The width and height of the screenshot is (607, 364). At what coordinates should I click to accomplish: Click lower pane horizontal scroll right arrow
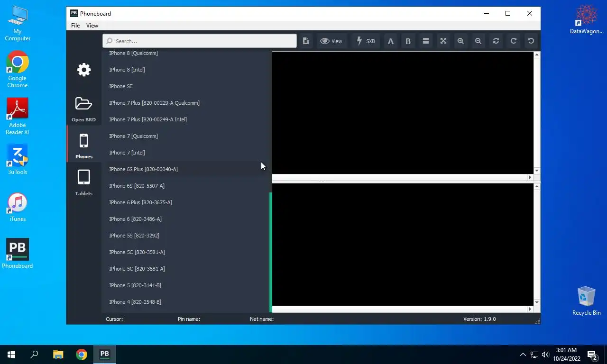pos(530,309)
